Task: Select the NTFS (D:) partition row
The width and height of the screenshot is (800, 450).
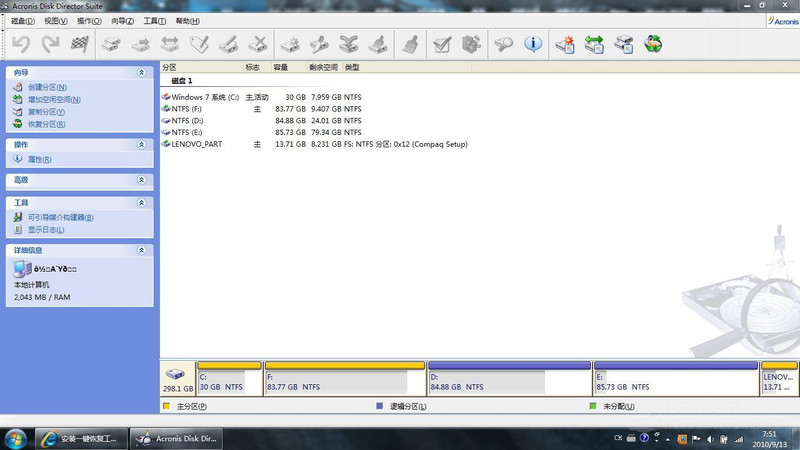Action: click(262, 120)
